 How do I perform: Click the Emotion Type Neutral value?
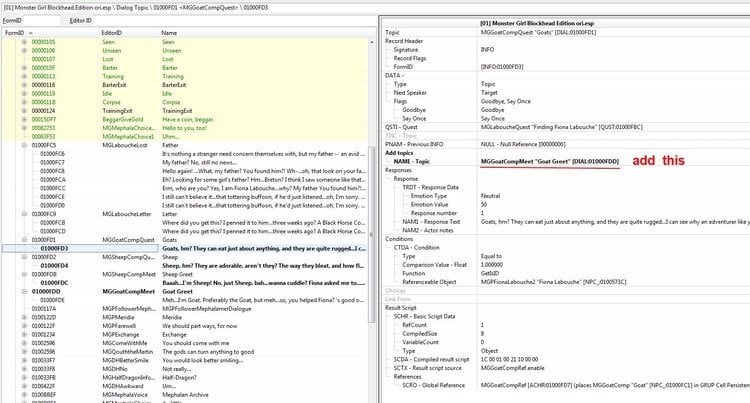[490, 196]
